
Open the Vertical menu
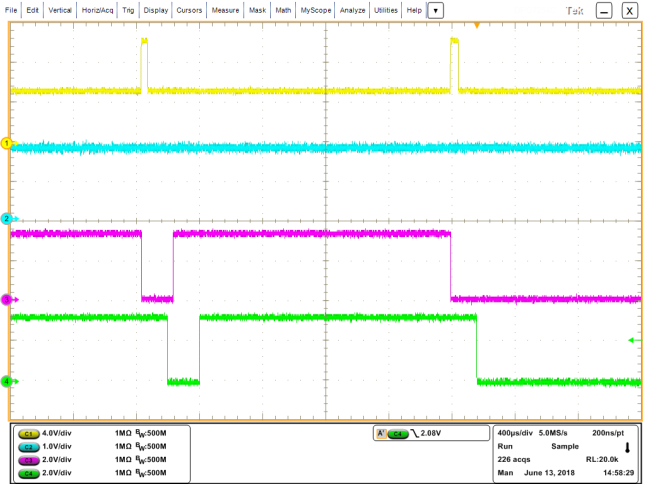[62, 9]
